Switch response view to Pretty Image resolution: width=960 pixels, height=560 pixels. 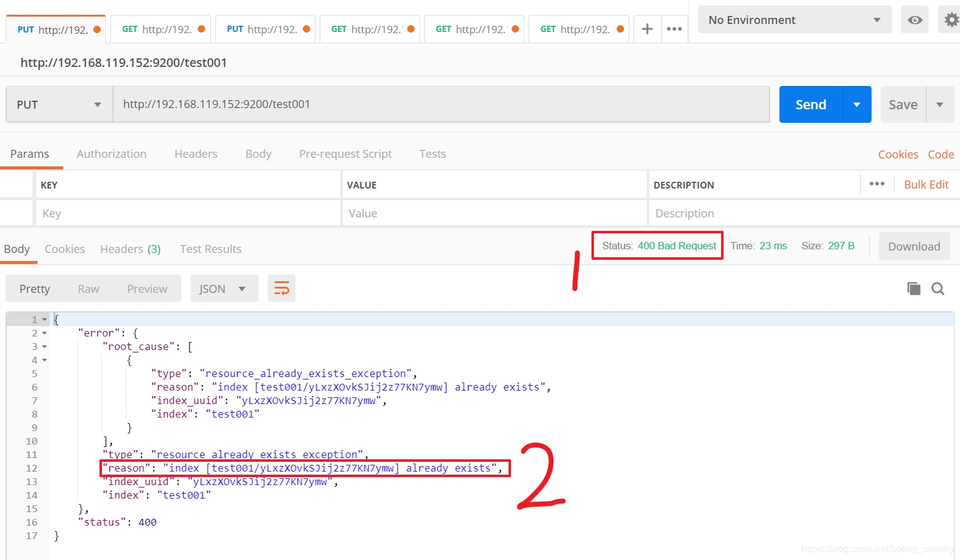[35, 289]
